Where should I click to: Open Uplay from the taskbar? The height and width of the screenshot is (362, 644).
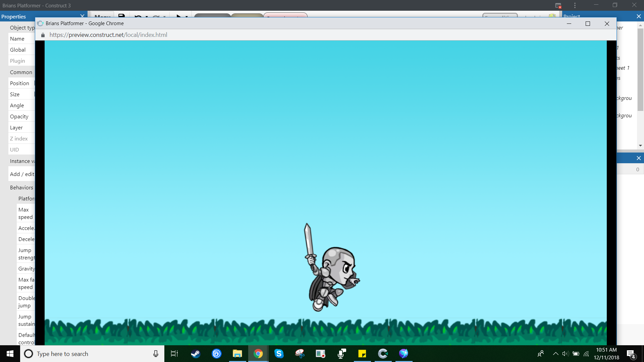(x=217, y=354)
